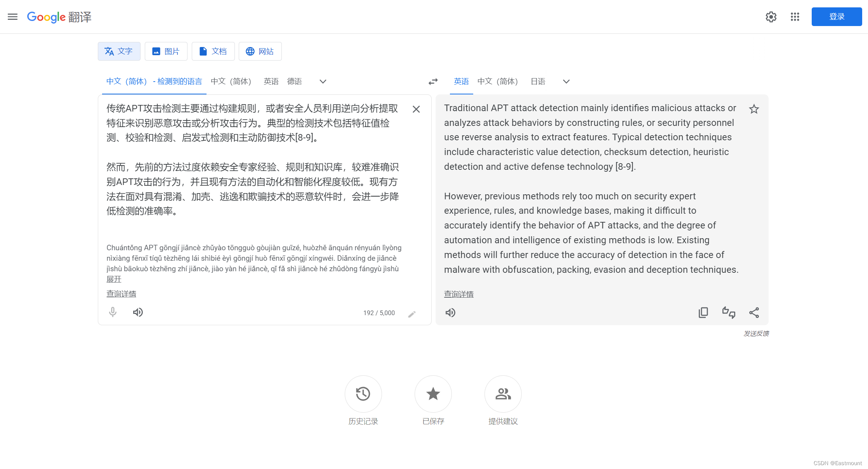Open 查询详情 under the translation
The width and height of the screenshot is (868, 469).
click(458, 294)
